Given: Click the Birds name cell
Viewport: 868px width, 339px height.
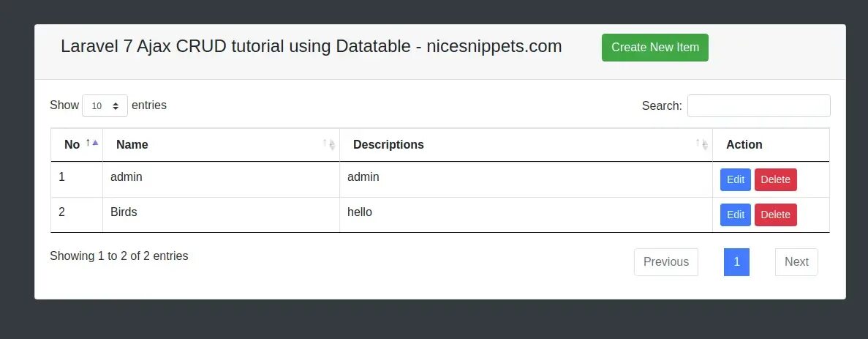Looking at the screenshot, I should pyautogui.click(x=124, y=212).
